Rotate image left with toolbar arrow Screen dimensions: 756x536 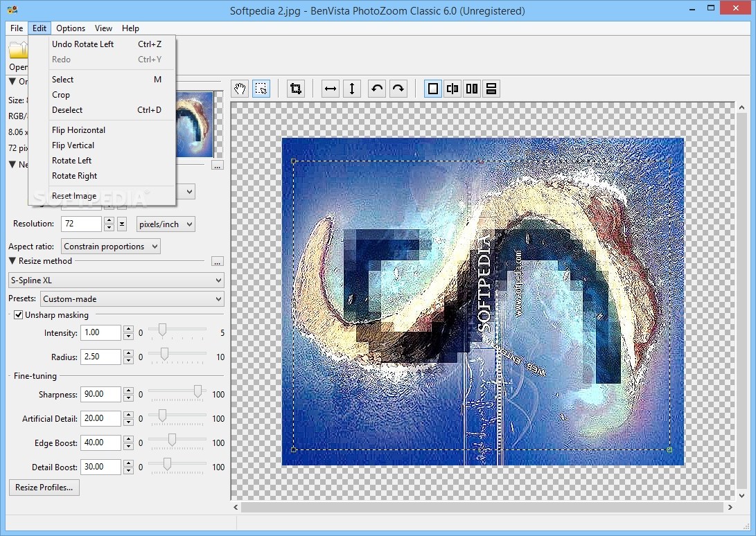(x=377, y=89)
